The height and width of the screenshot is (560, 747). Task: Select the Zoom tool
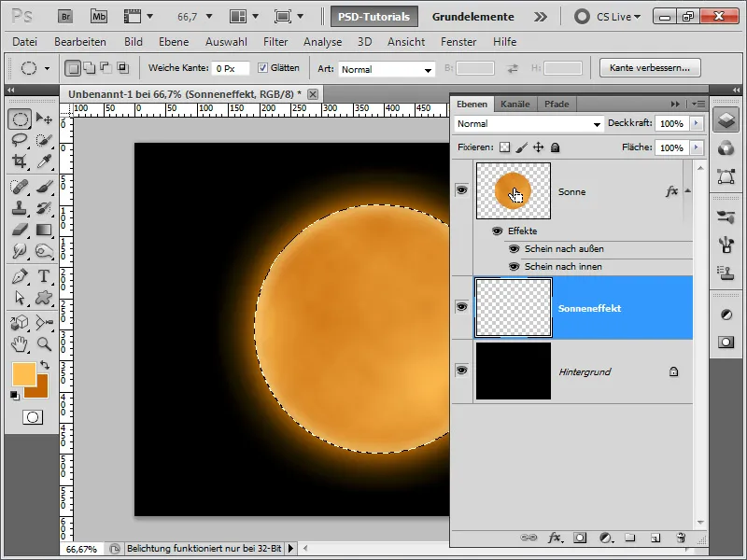click(44, 343)
